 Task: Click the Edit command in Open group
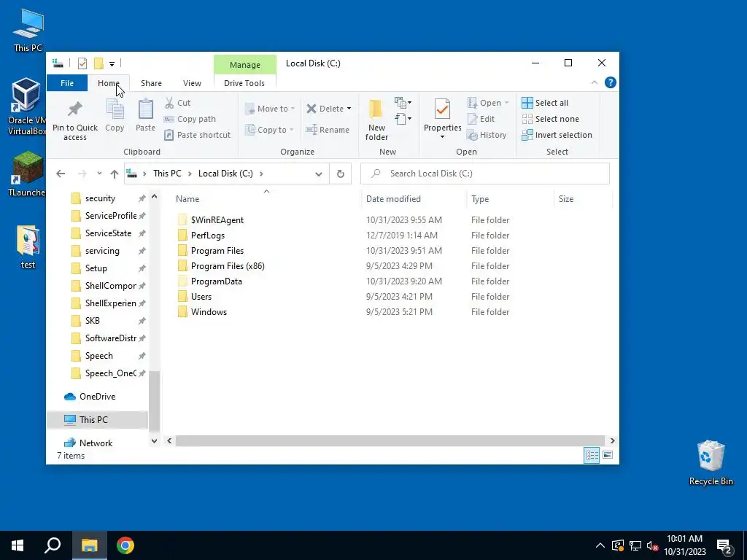pos(481,119)
